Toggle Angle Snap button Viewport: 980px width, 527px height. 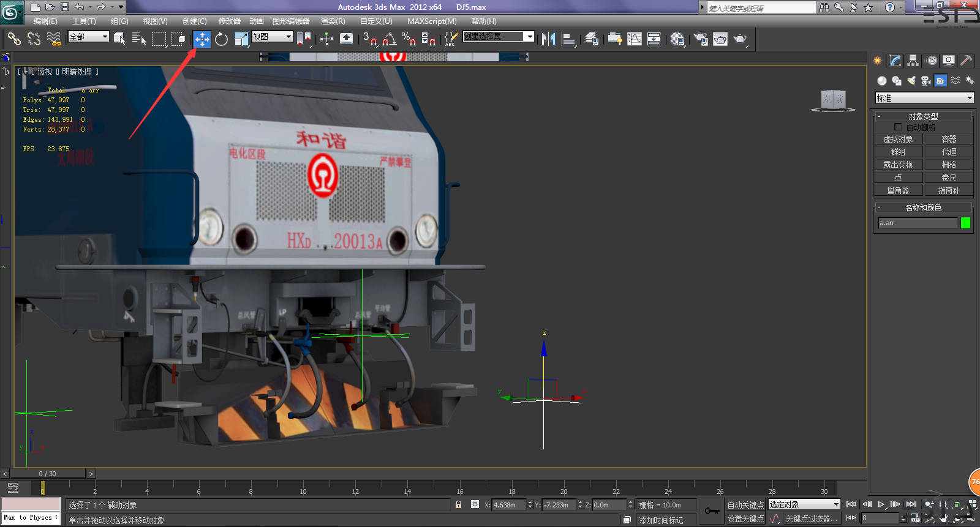(389, 39)
